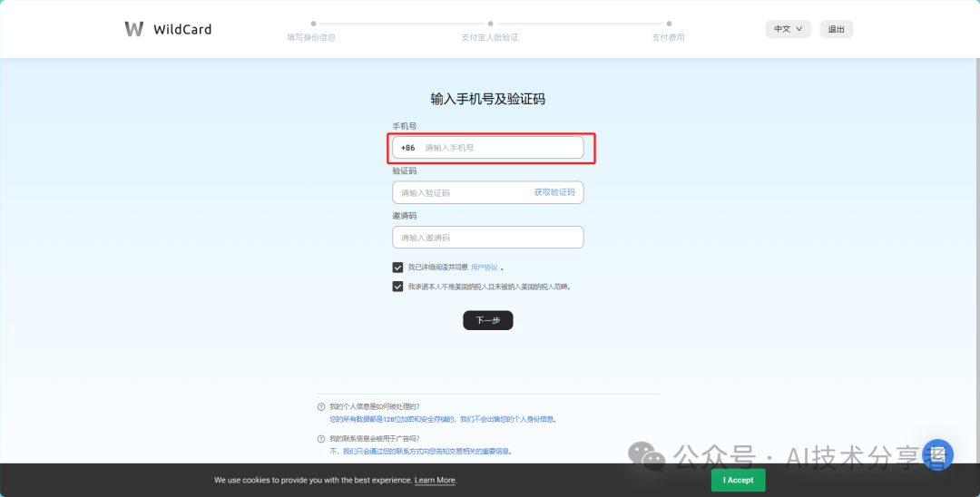Uncheck the 用户协议 agreement checkbox
Image resolution: width=980 pixels, height=497 pixels.
coord(397,268)
